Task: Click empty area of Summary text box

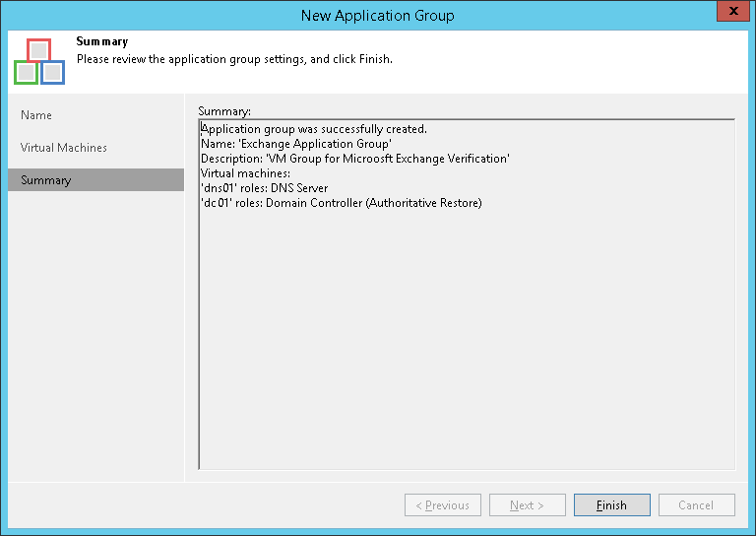Action: 467,345
